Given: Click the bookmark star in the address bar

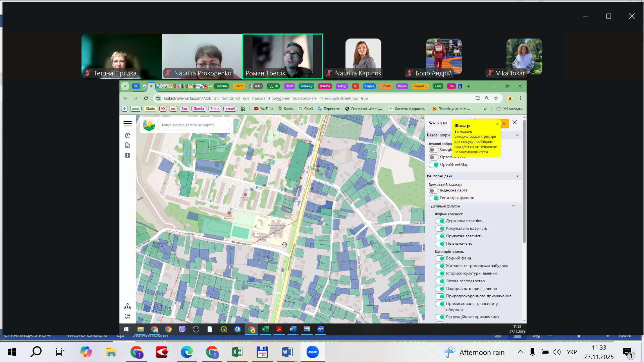Looking at the screenshot, I should tap(496, 98).
